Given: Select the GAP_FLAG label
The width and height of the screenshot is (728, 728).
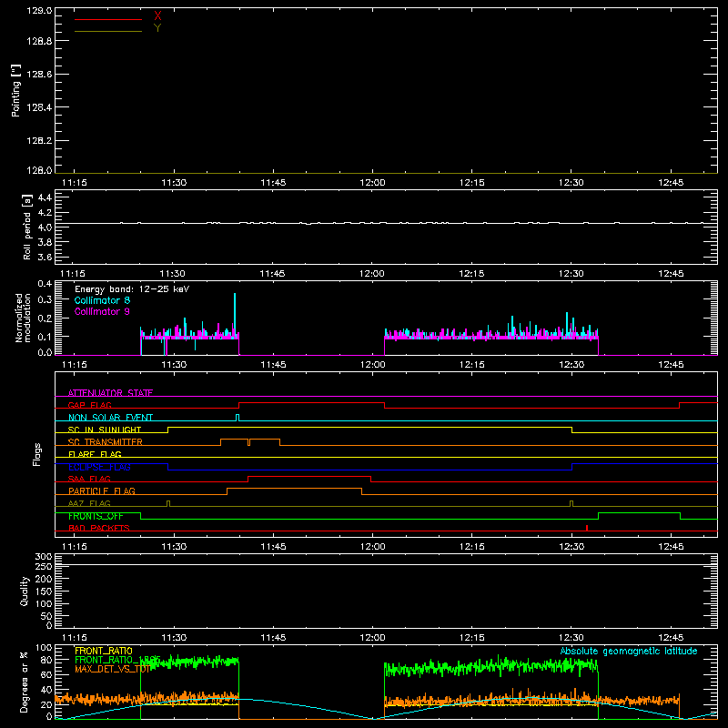Looking at the screenshot, I should tap(89, 405).
